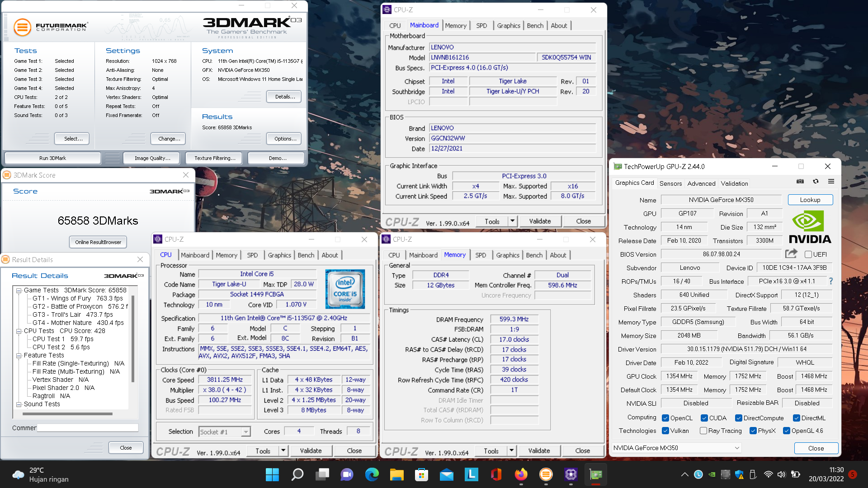Switch to Sensors tab in GPU-Z
This screenshot has width=868, height=488.
[670, 183]
